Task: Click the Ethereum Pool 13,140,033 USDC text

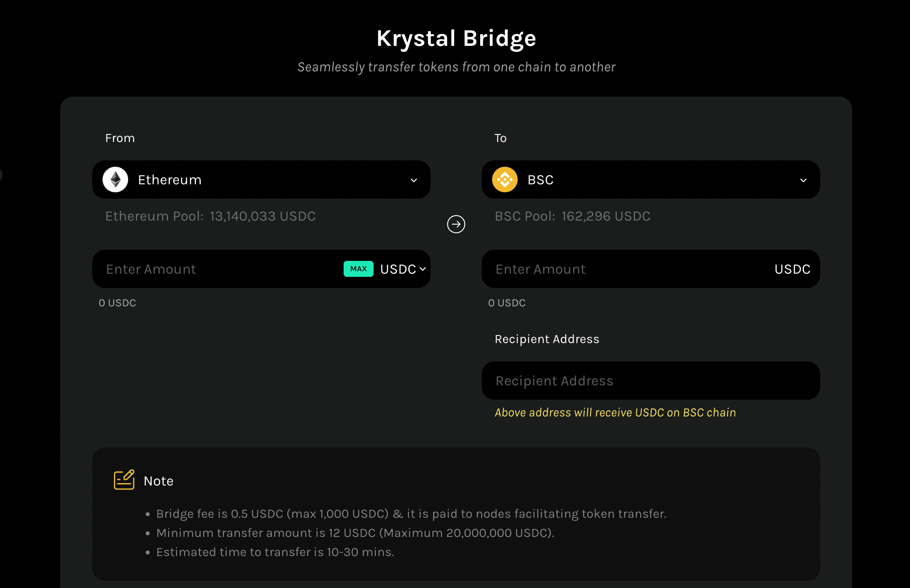Action: (210, 216)
